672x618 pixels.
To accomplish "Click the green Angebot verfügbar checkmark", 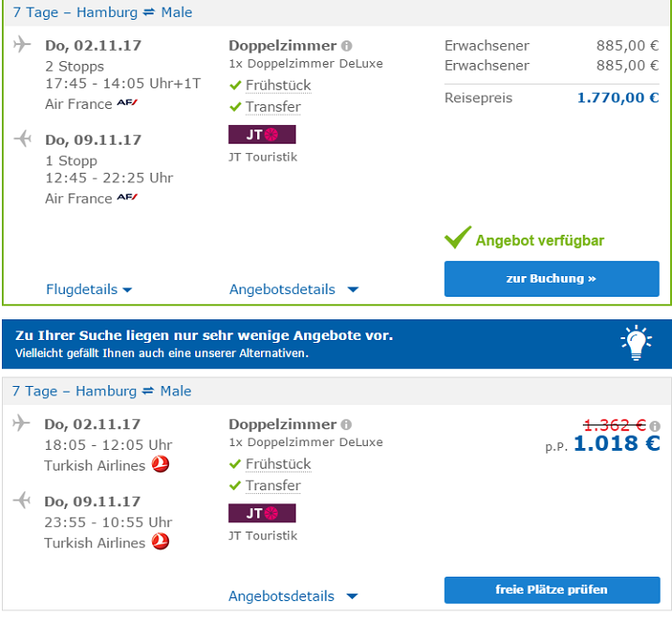I will [458, 239].
